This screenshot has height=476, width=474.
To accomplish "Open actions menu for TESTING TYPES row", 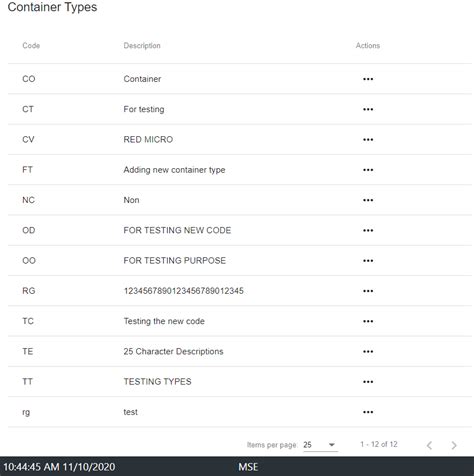I will [368, 382].
